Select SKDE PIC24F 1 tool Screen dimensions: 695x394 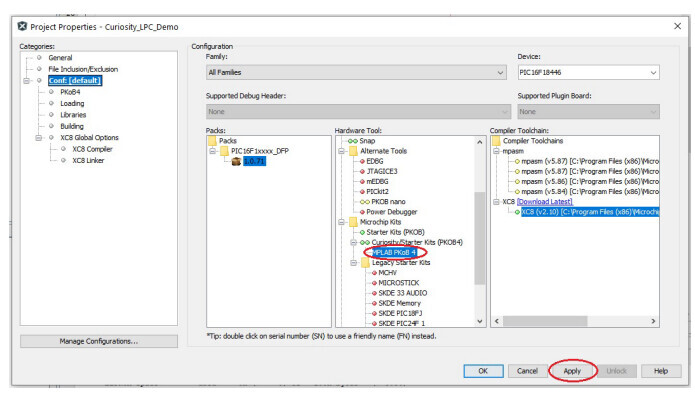[402, 324]
